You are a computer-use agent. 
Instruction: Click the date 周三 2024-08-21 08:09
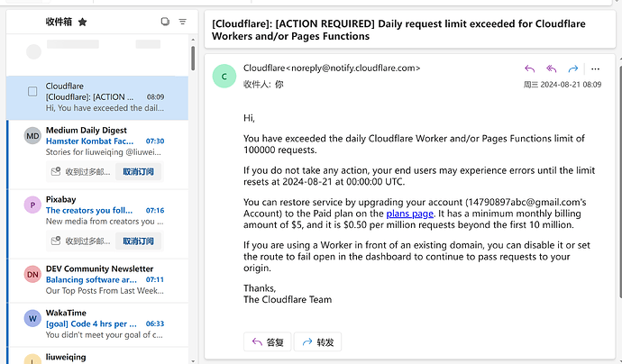coord(563,85)
